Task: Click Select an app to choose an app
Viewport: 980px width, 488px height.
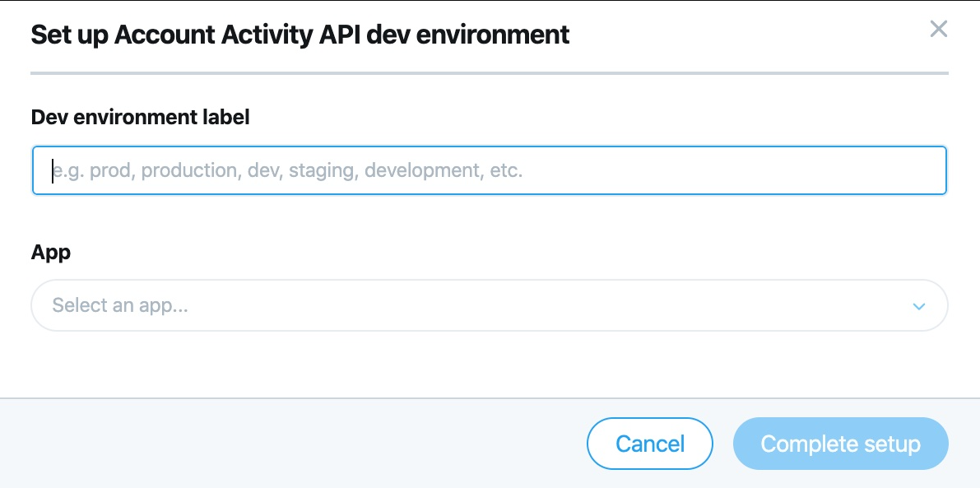Action: pyautogui.click(x=120, y=305)
